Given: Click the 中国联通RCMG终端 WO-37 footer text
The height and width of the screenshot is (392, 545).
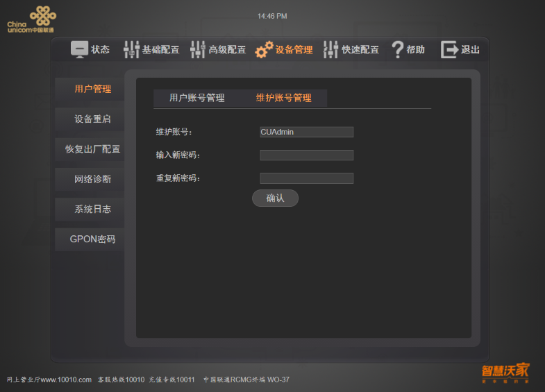Looking at the screenshot, I should pos(246,380).
